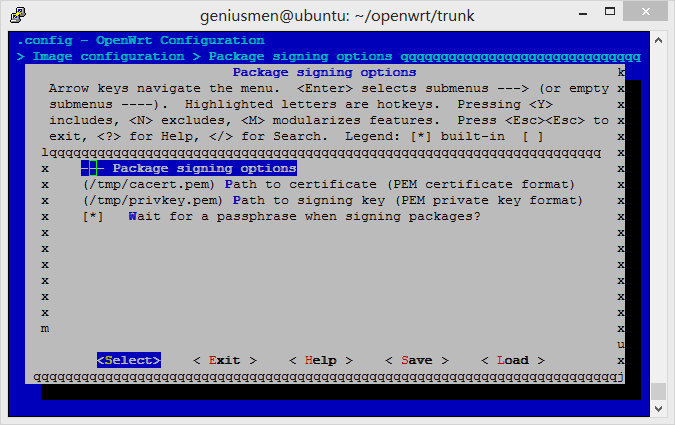Click the Load button
675x425 pixels.
(x=513, y=360)
